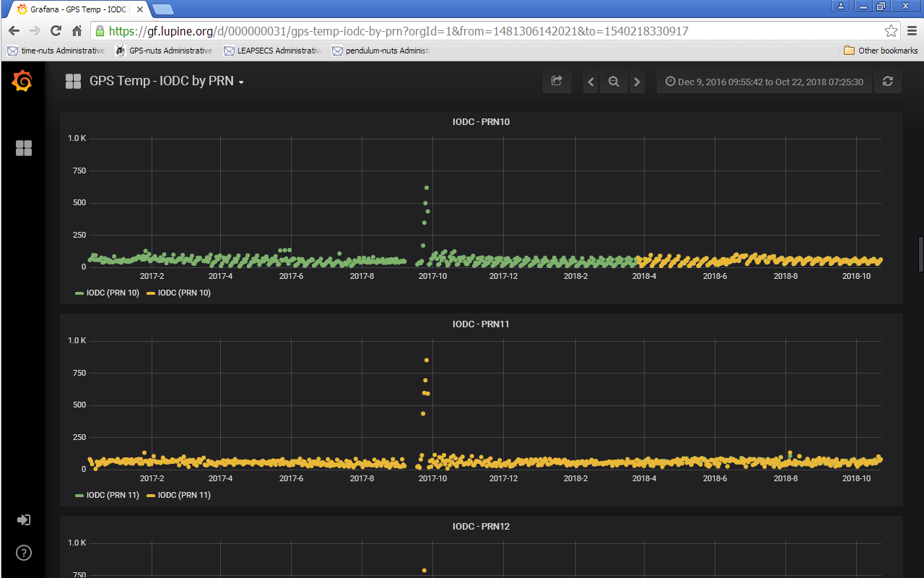Open the time range picker

pos(764,82)
